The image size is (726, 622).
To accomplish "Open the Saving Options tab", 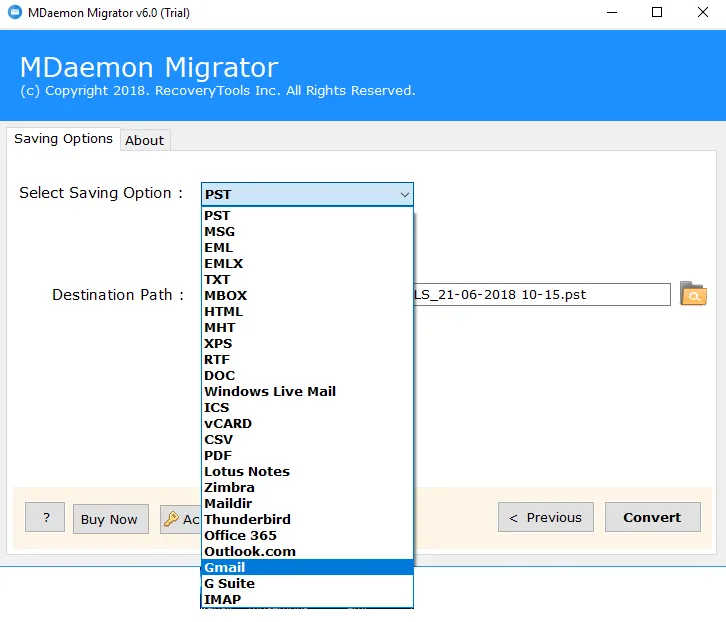I will coord(63,139).
